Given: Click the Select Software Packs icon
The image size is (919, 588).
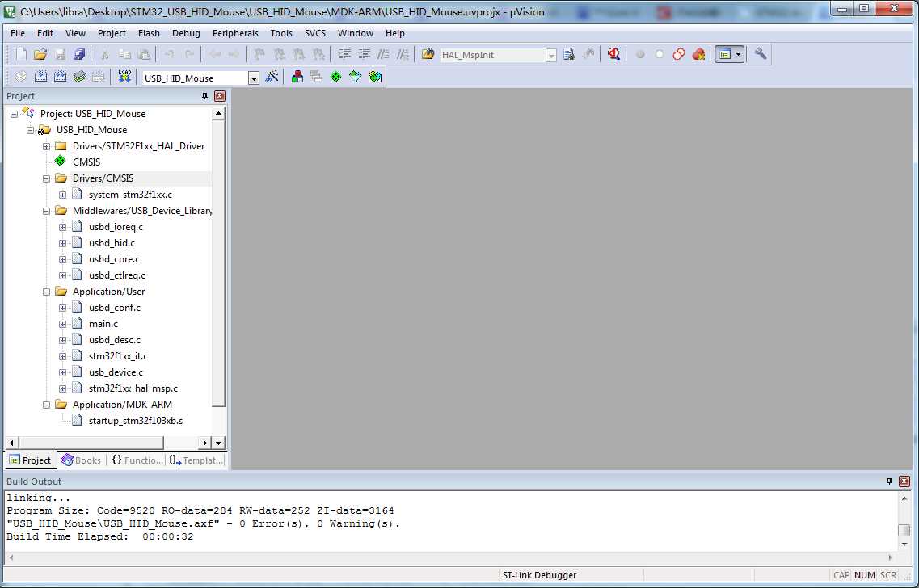Looking at the screenshot, I should [355, 77].
